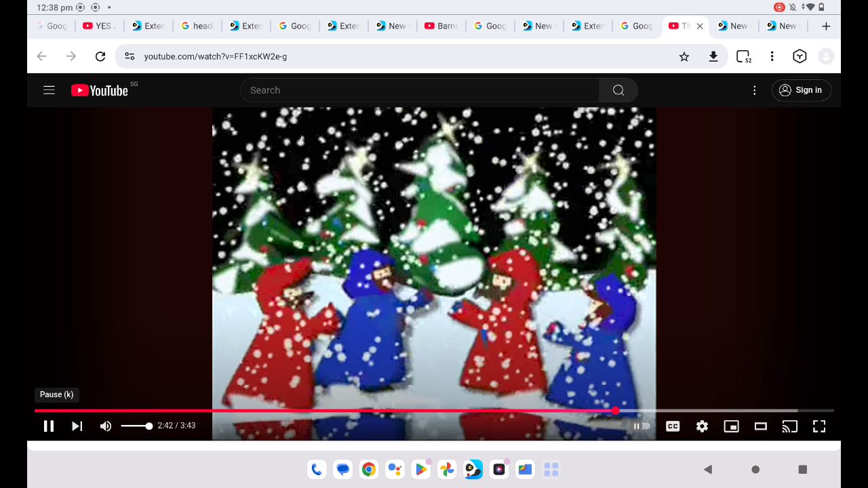Switch to the first 'Exten' tab
This screenshot has width=868, height=488.
click(x=149, y=26)
